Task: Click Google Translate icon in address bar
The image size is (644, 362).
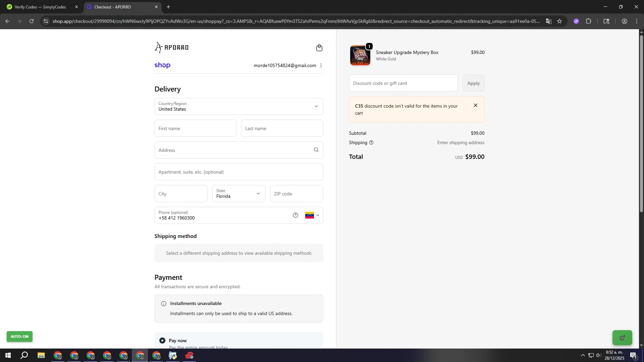Action: tap(548, 21)
